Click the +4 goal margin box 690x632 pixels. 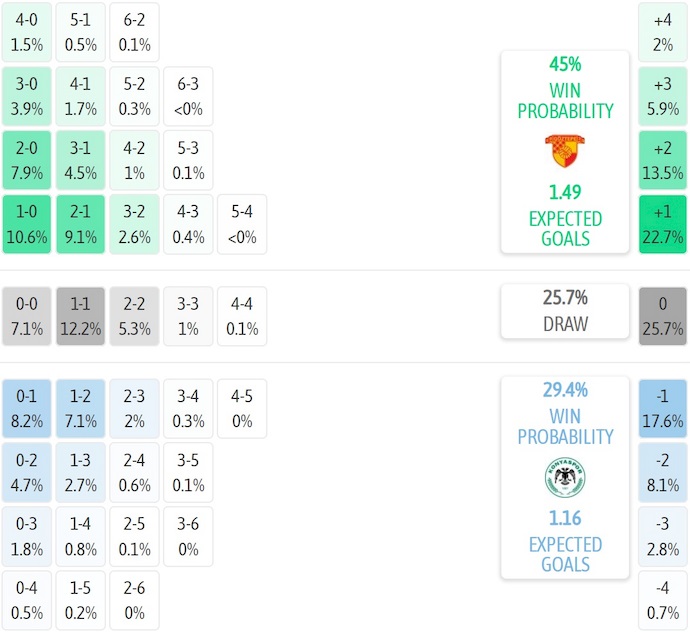point(662,33)
